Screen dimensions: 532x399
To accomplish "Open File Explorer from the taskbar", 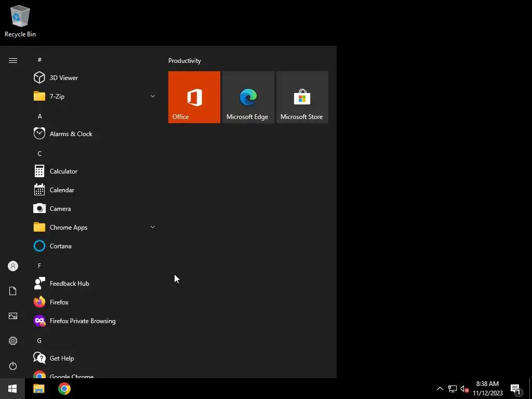I will [x=38, y=389].
